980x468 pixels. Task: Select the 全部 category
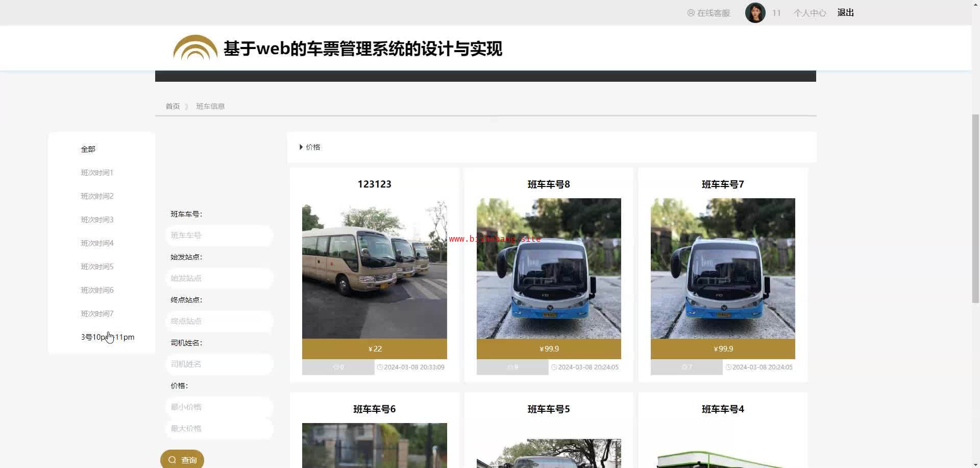[x=88, y=149]
